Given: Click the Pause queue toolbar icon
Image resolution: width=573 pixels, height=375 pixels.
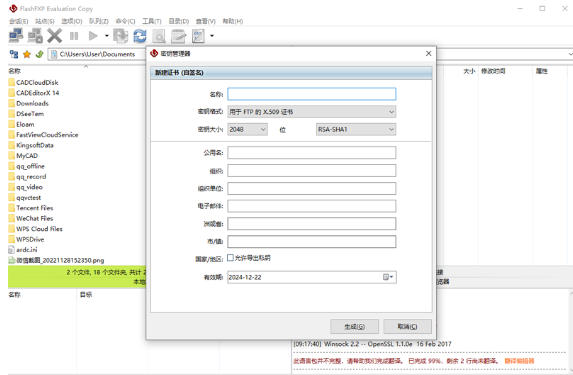Looking at the screenshot, I should pyautogui.click(x=74, y=36).
